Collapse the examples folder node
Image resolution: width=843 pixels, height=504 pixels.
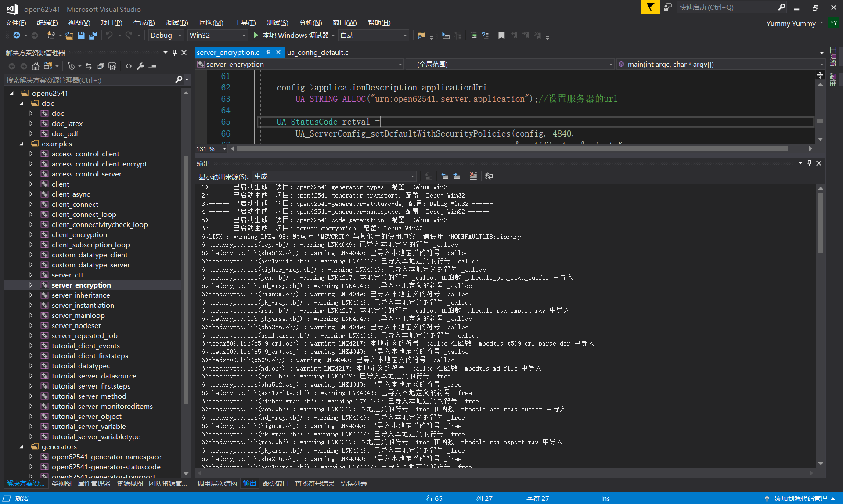click(22, 144)
